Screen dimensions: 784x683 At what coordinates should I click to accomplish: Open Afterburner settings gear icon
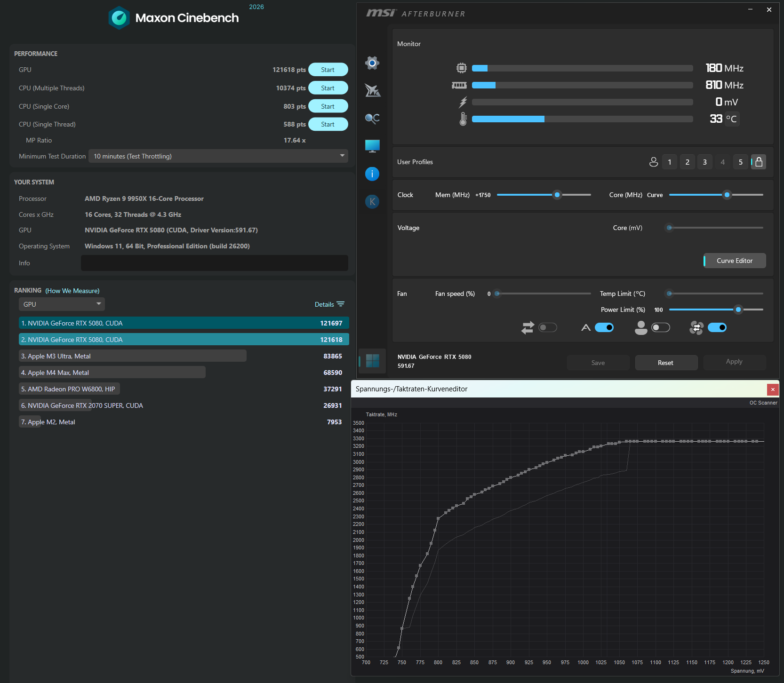(x=372, y=63)
